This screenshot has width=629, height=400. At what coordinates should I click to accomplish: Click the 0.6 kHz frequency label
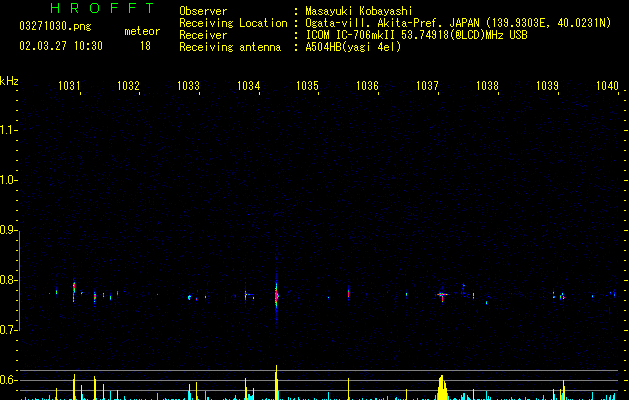click(8, 380)
